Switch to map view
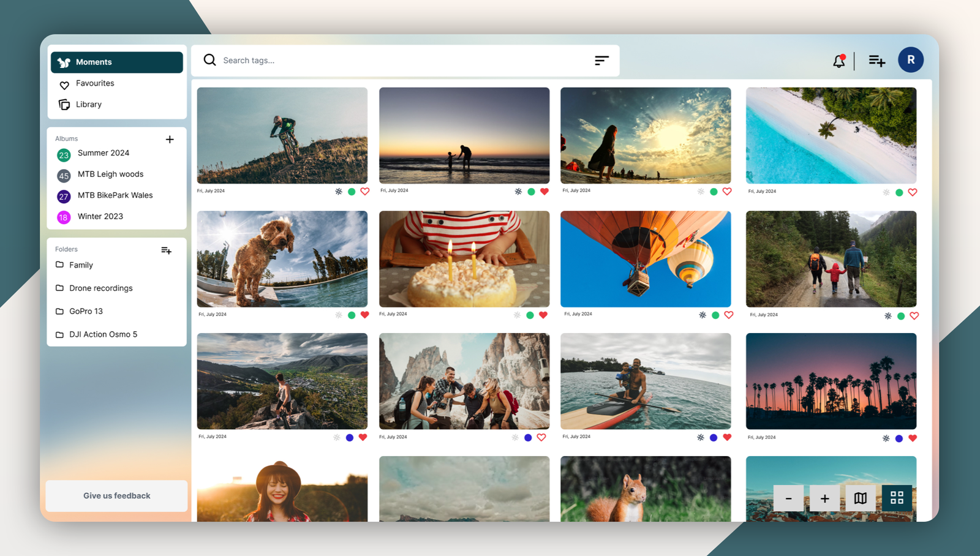980x556 pixels. (861, 498)
